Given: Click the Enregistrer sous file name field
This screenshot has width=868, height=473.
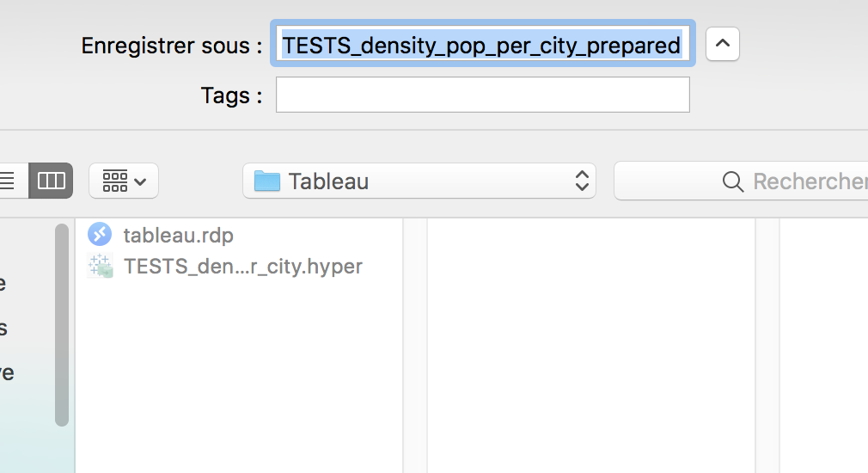Looking at the screenshot, I should (x=483, y=45).
